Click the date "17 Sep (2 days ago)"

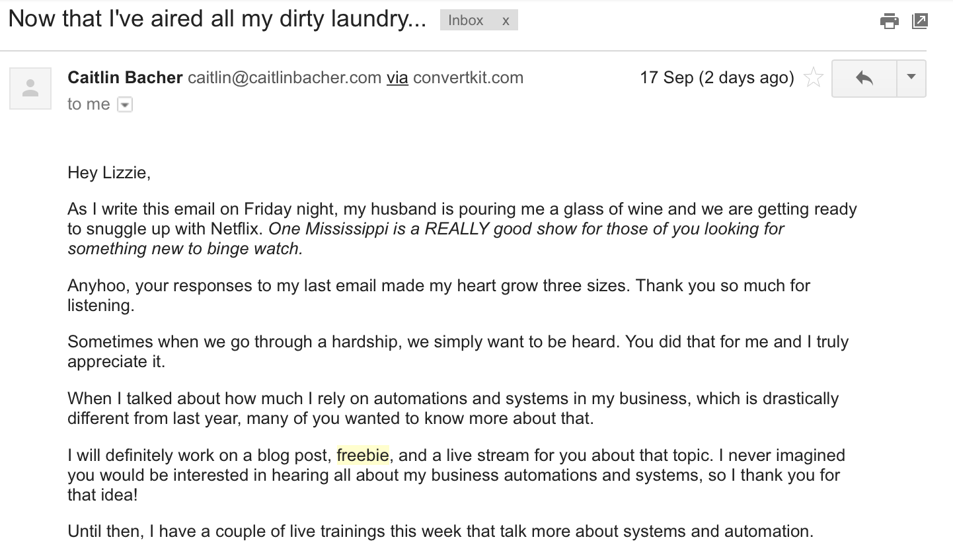tap(717, 78)
